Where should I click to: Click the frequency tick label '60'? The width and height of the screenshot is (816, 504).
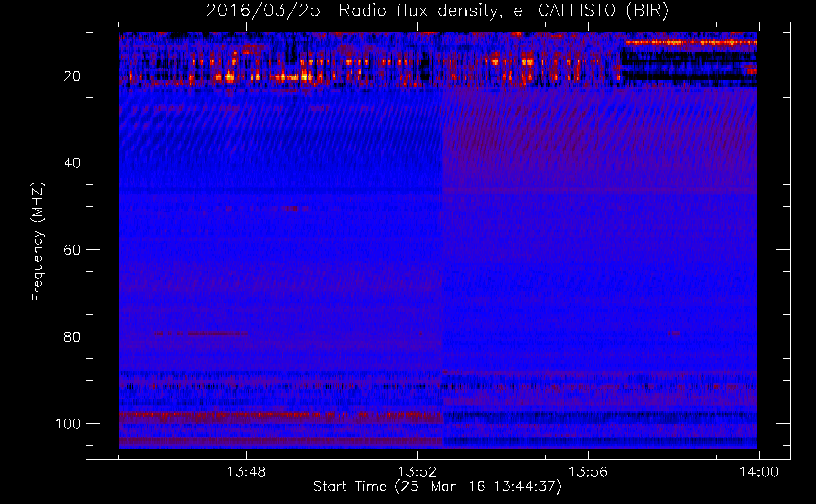tap(72, 250)
